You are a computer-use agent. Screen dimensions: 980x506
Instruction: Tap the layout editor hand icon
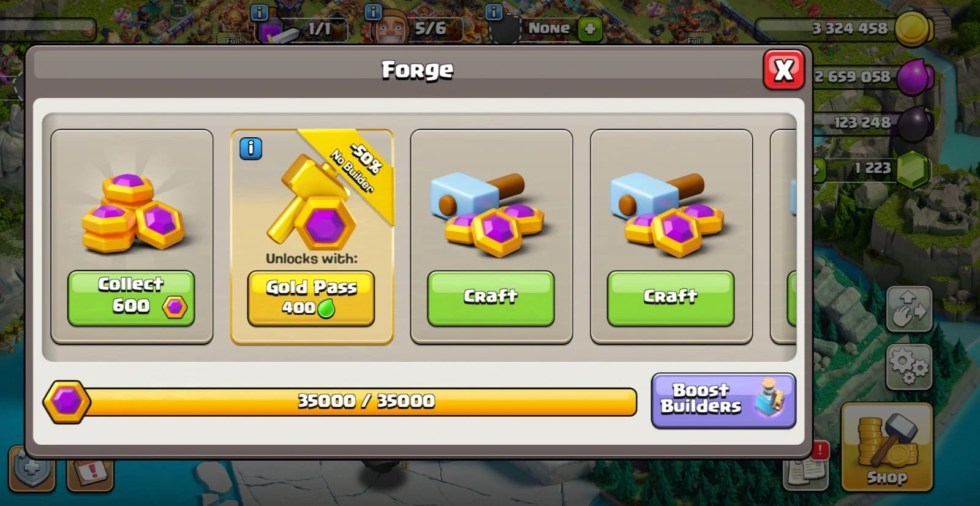pyautogui.click(x=909, y=309)
